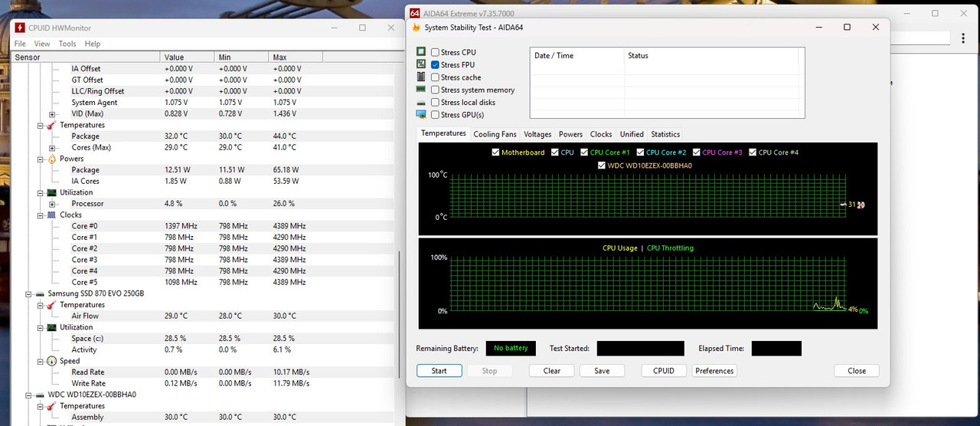Enable the Stress CPU checkbox
This screenshot has width=980, height=426.
click(435, 52)
